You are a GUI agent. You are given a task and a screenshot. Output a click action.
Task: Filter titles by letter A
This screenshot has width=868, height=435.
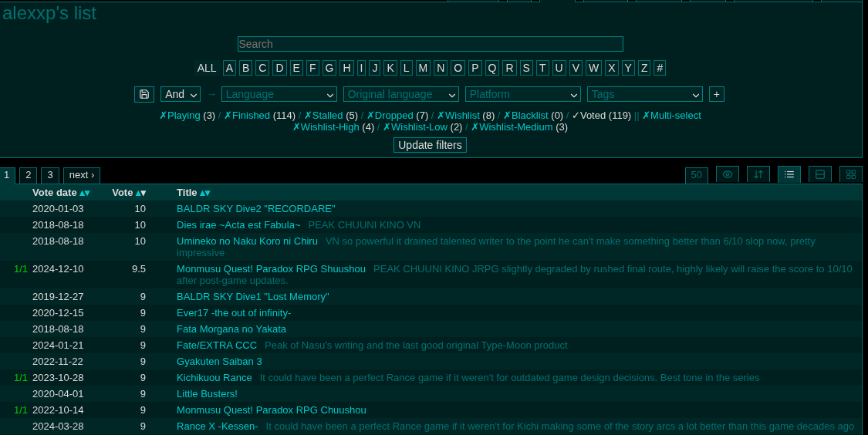click(x=229, y=68)
